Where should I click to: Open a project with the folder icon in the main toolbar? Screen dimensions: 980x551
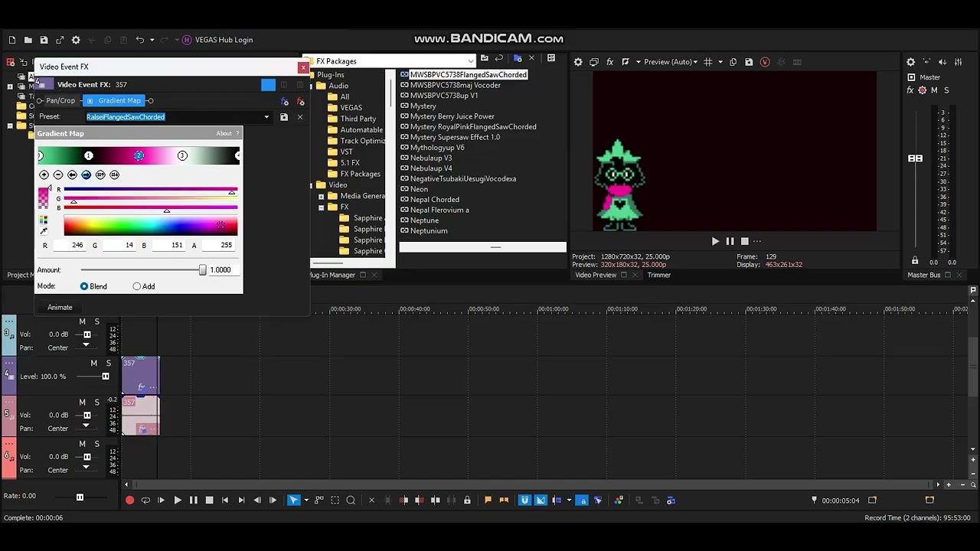point(28,40)
